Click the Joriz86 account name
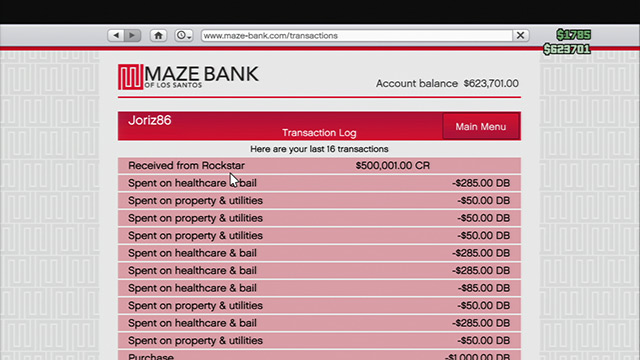The height and width of the screenshot is (360, 640). [149, 120]
